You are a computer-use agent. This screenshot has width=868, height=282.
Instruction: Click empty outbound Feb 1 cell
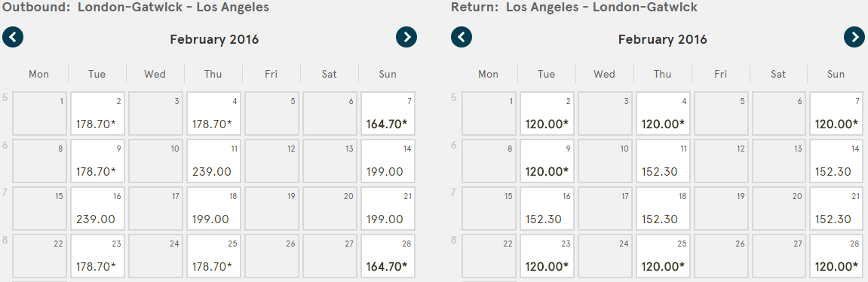tap(39, 114)
